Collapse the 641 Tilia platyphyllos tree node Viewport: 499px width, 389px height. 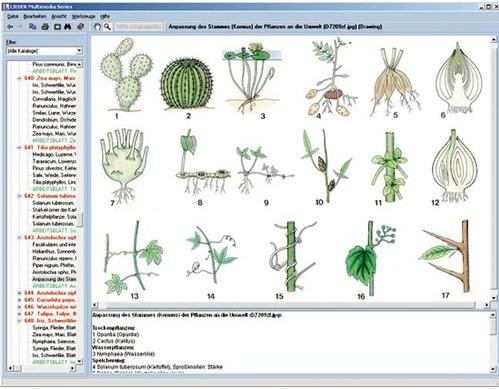[x=19, y=147]
